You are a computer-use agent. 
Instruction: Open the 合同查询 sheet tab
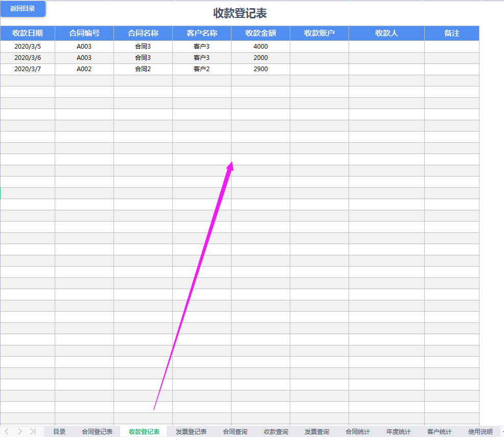click(235, 431)
